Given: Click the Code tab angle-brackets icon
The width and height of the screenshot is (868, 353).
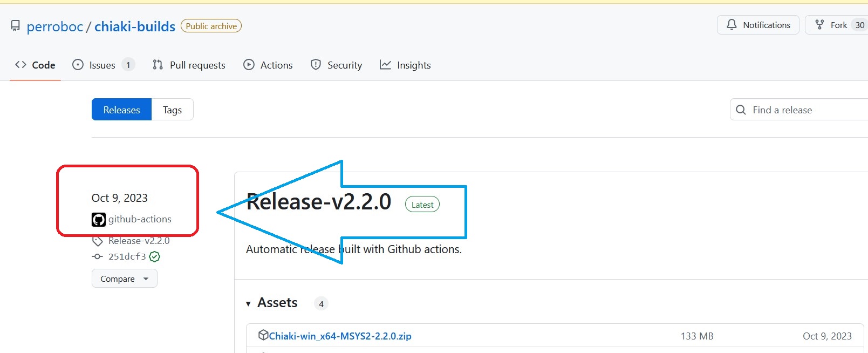Looking at the screenshot, I should [20, 65].
